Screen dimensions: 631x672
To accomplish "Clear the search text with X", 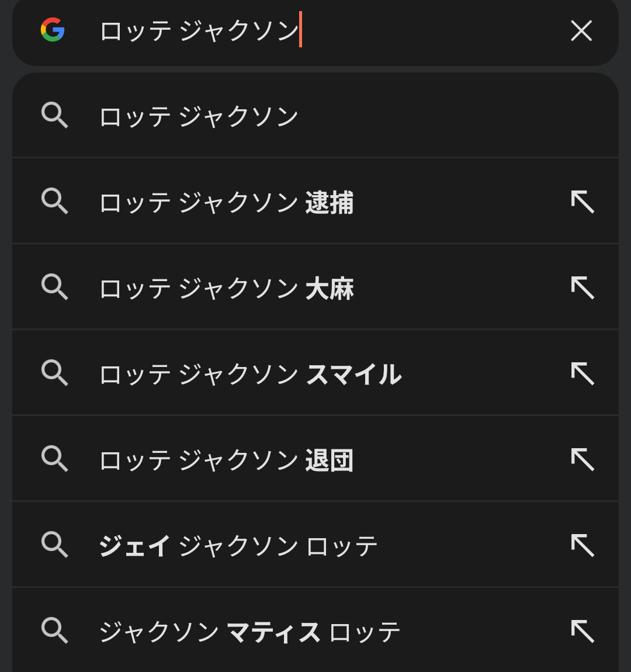I will pos(581,30).
